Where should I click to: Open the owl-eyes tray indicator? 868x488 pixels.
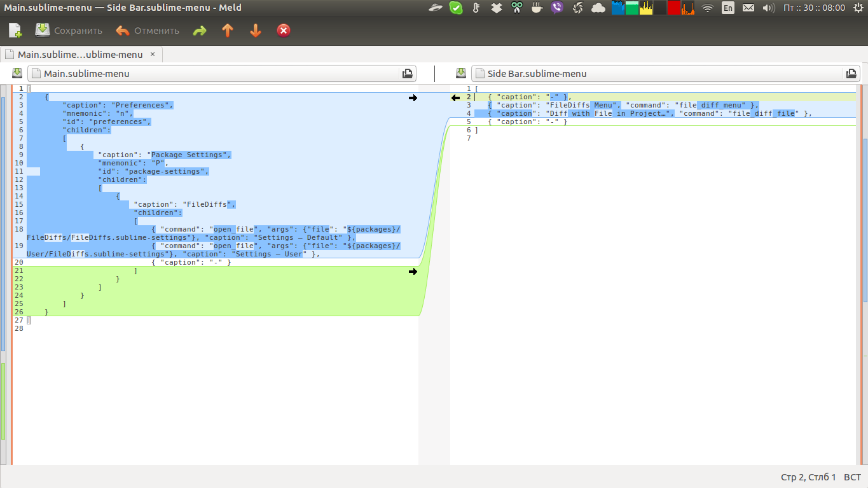coord(517,8)
